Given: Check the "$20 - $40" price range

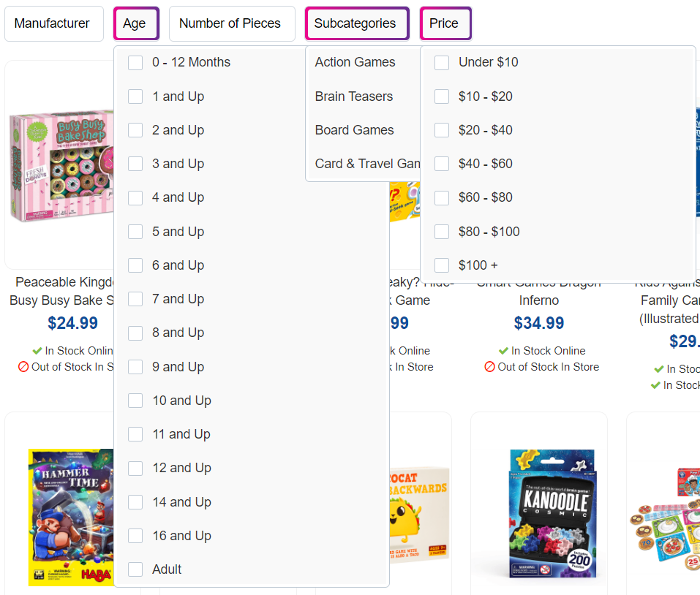Looking at the screenshot, I should pyautogui.click(x=442, y=130).
